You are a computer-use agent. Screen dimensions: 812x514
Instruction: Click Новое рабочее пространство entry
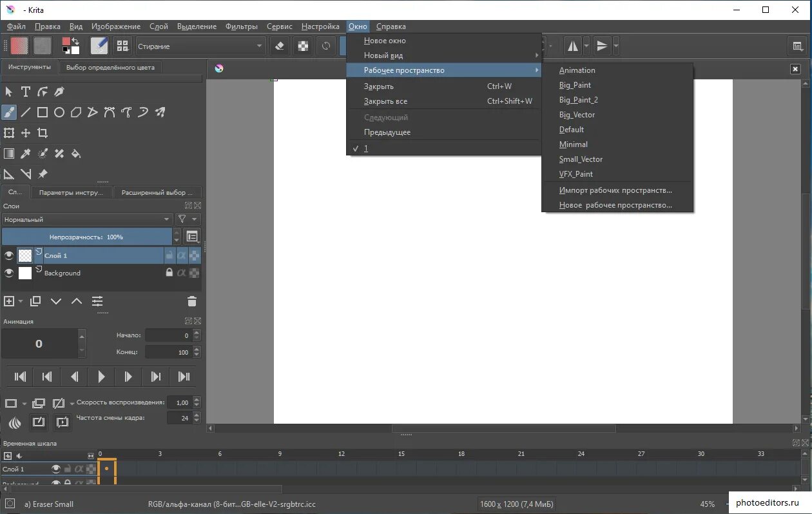[615, 205]
